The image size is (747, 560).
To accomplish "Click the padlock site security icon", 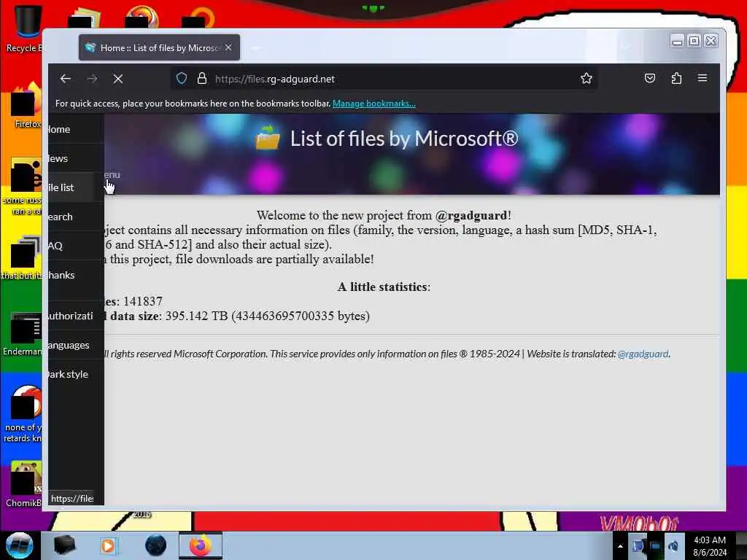I will coord(202,79).
